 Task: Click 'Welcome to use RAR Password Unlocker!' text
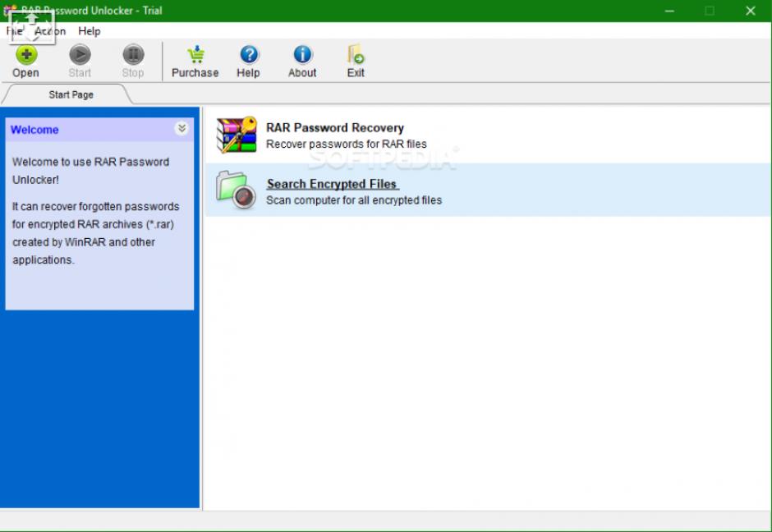pos(90,171)
